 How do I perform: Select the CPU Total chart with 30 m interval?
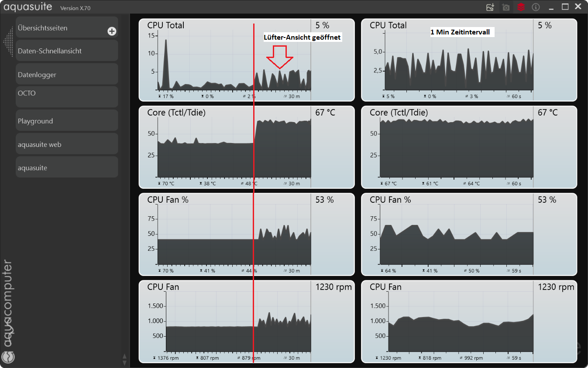click(x=247, y=60)
